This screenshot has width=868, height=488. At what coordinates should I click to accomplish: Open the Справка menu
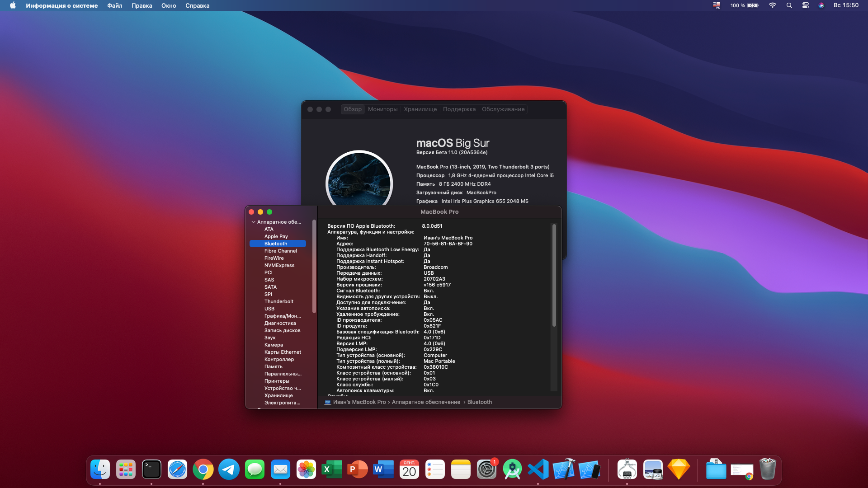click(197, 5)
